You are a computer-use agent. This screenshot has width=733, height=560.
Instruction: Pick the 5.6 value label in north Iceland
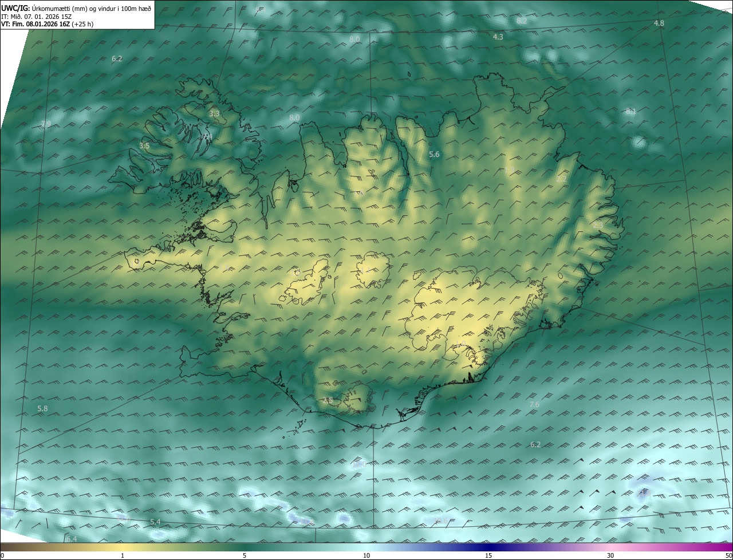[434, 155]
